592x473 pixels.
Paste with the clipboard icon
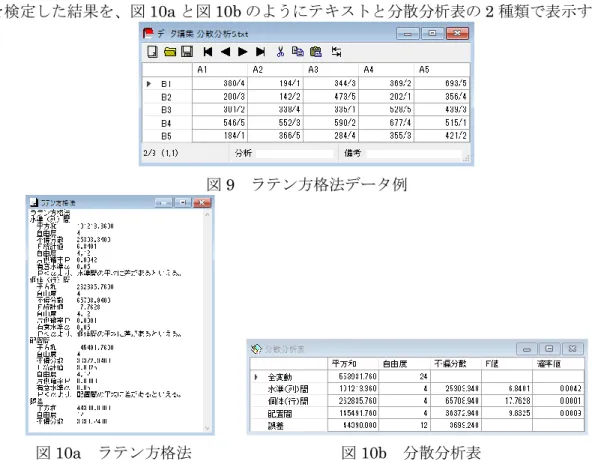pyautogui.click(x=316, y=51)
